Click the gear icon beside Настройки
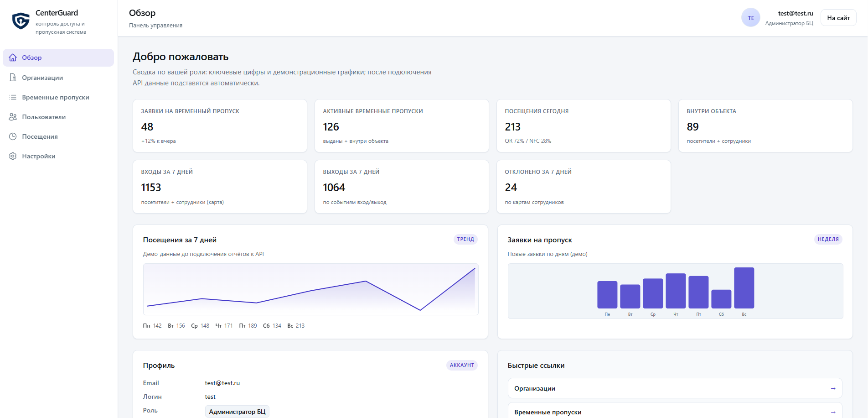868x418 pixels. click(13, 156)
